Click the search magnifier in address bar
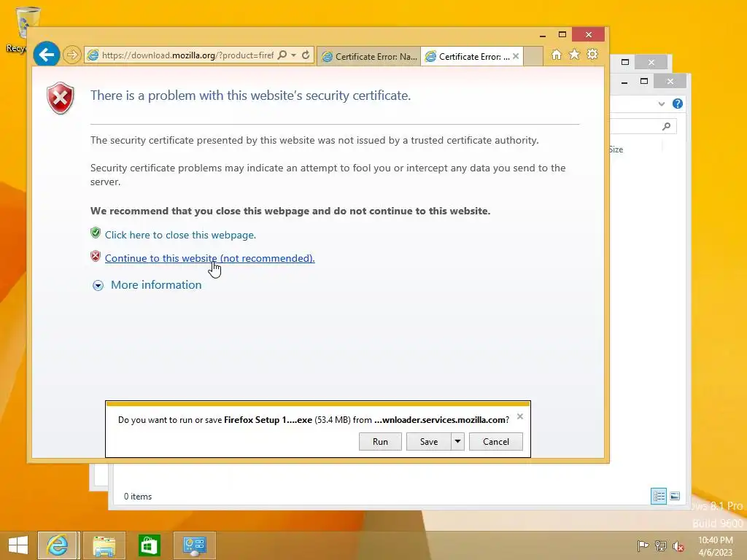This screenshot has height=560, width=747. point(282,55)
